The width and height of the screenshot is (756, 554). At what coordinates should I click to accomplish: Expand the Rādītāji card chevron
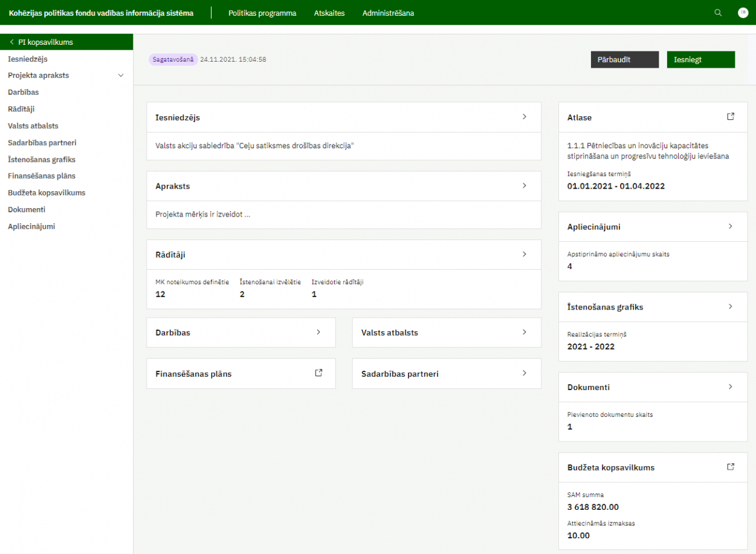[x=524, y=255]
